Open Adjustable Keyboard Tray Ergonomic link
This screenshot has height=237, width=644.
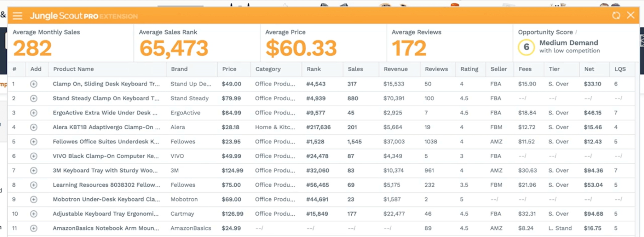tap(106, 214)
